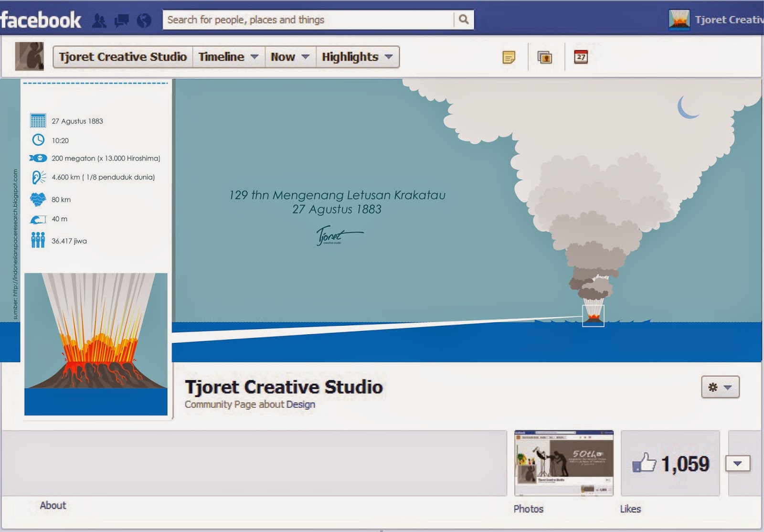Click the calendar 27 event icon
Screen dimensions: 764x532
coord(581,57)
